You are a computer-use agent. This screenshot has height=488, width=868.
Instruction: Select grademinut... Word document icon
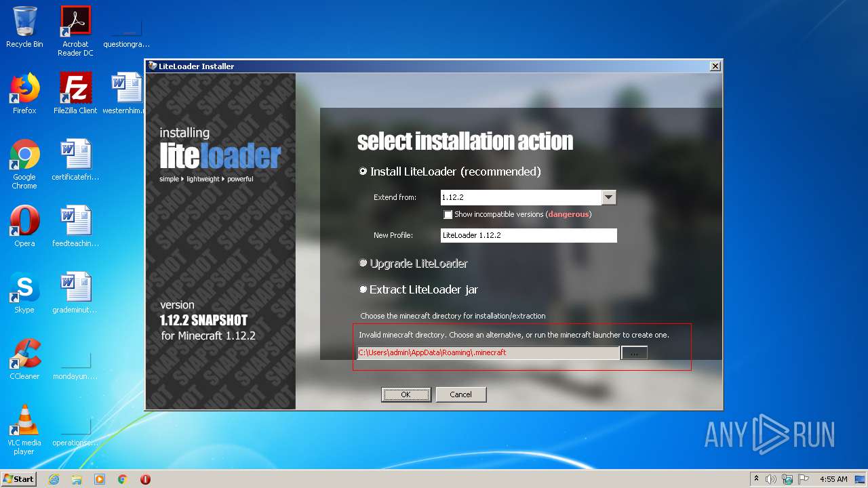[75, 293]
